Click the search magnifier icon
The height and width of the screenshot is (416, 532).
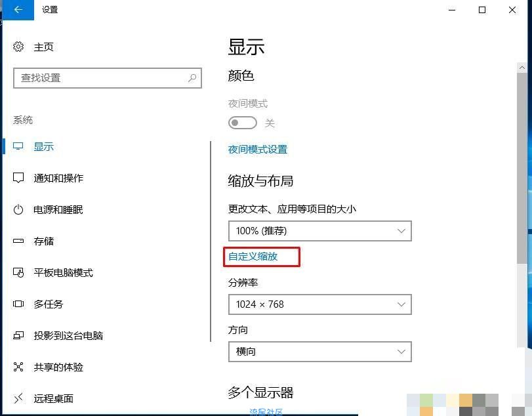(192, 78)
